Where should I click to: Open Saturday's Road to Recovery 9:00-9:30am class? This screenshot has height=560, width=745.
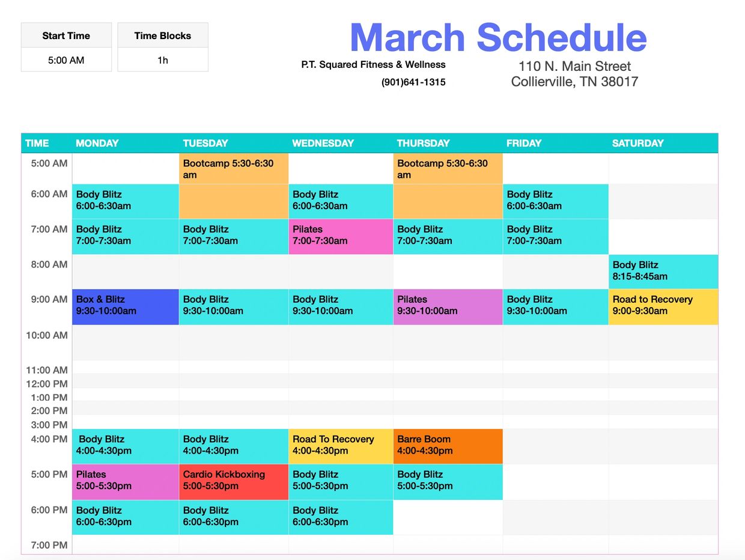tap(663, 306)
